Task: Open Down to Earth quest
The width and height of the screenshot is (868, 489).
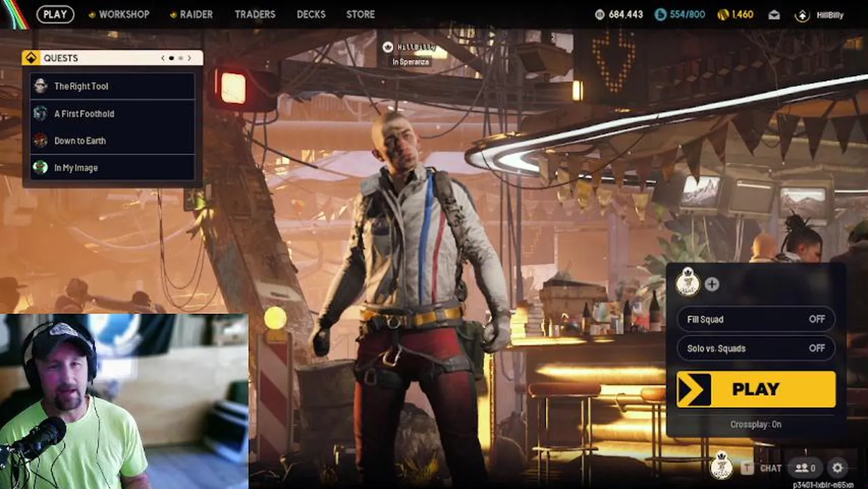Action: [113, 141]
